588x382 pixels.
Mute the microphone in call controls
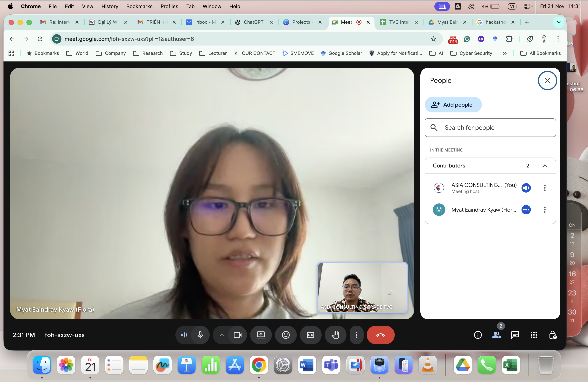coord(200,335)
